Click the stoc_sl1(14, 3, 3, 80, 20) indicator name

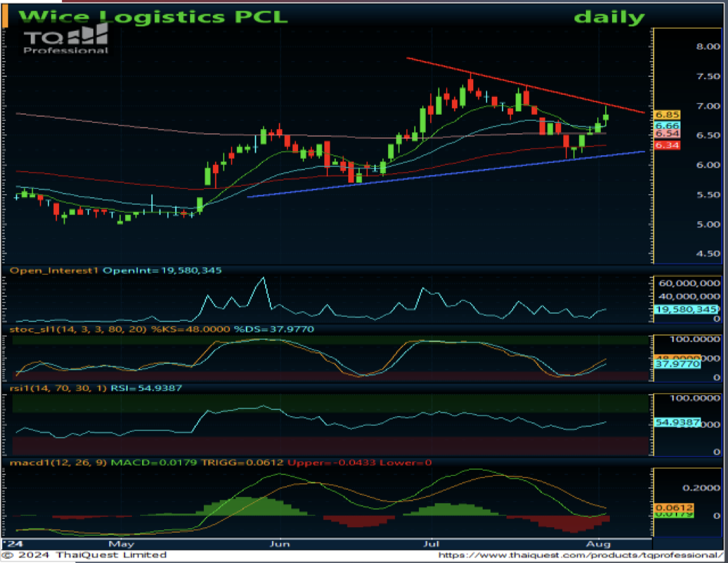[x=78, y=329]
